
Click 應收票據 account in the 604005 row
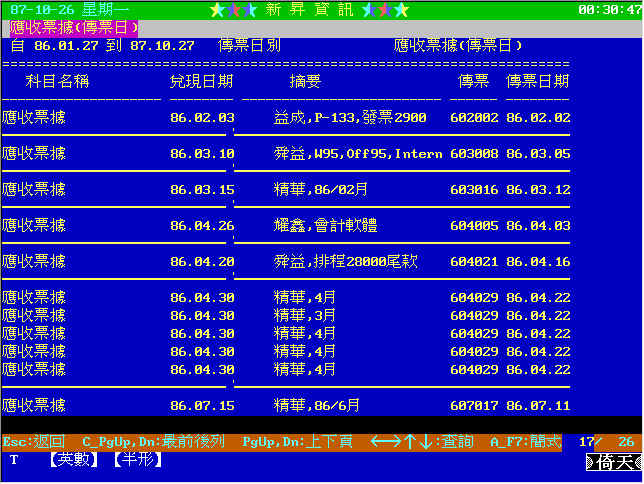(34, 225)
